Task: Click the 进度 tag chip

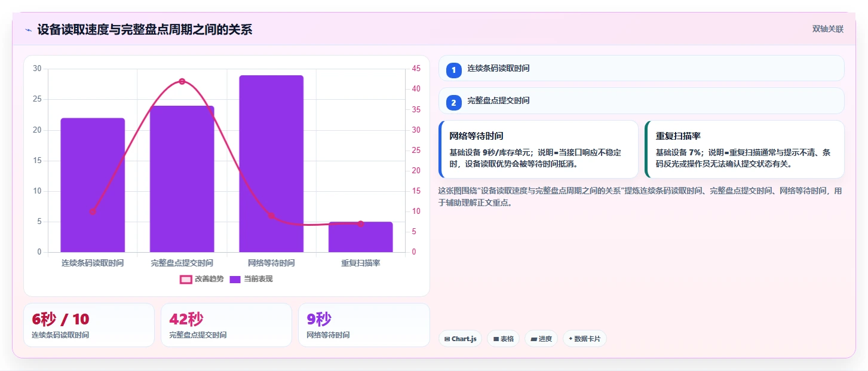Action: coord(541,339)
